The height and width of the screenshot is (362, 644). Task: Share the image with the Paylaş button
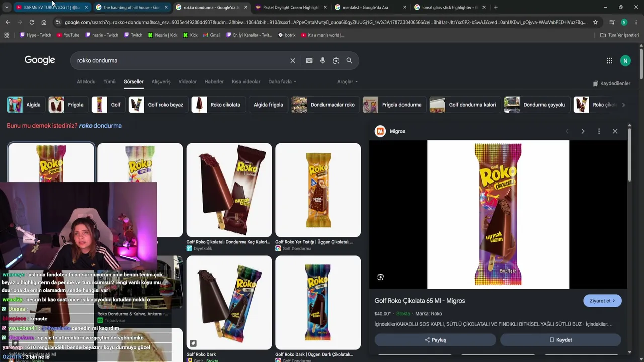click(435, 340)
